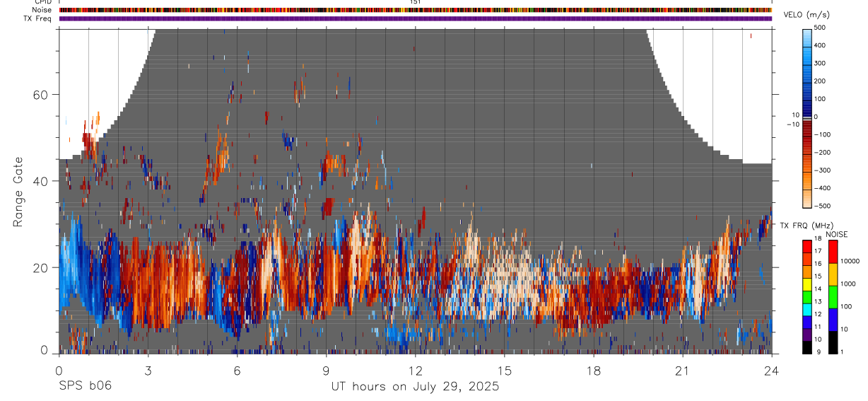
Task: Click the '9' tick on TX FRQ legend
Action: coord(819,351)
